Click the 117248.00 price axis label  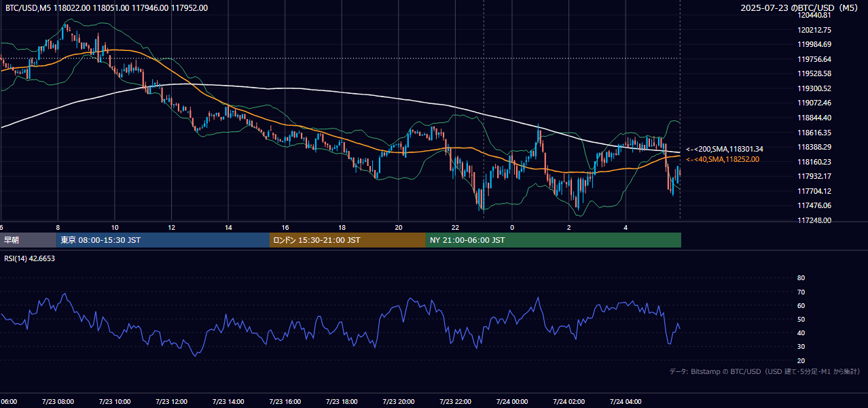click(814, 220)
